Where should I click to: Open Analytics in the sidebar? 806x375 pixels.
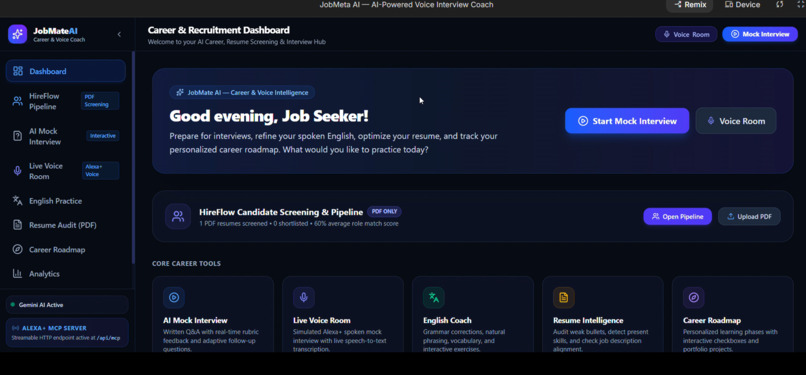click(65, 274)
